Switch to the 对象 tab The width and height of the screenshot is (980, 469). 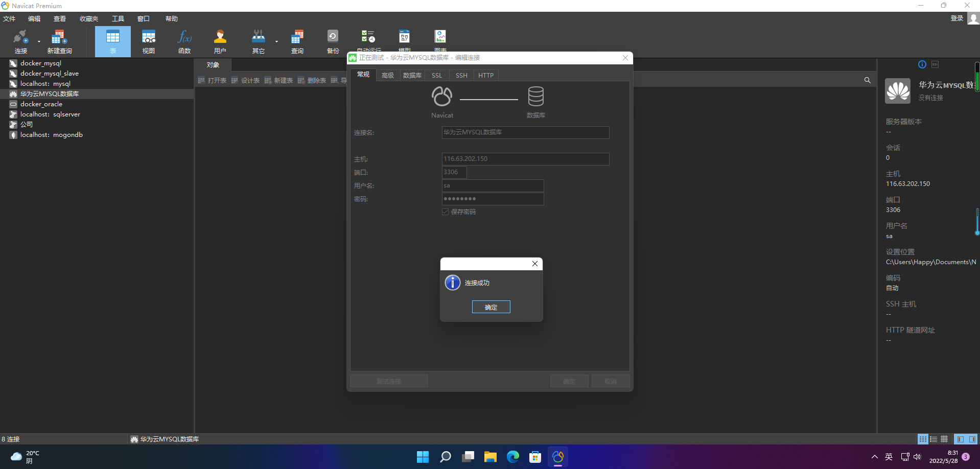point(213,65)
